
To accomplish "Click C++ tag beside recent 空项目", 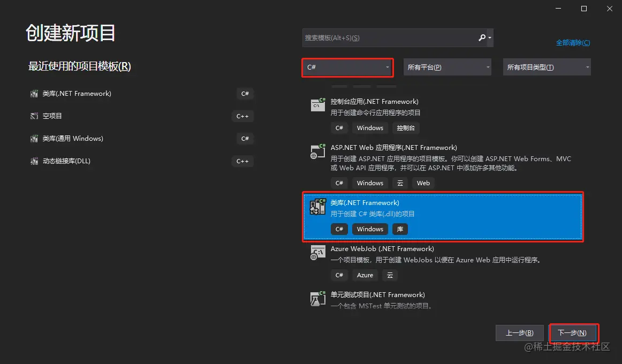I will (x=242, y=116).
